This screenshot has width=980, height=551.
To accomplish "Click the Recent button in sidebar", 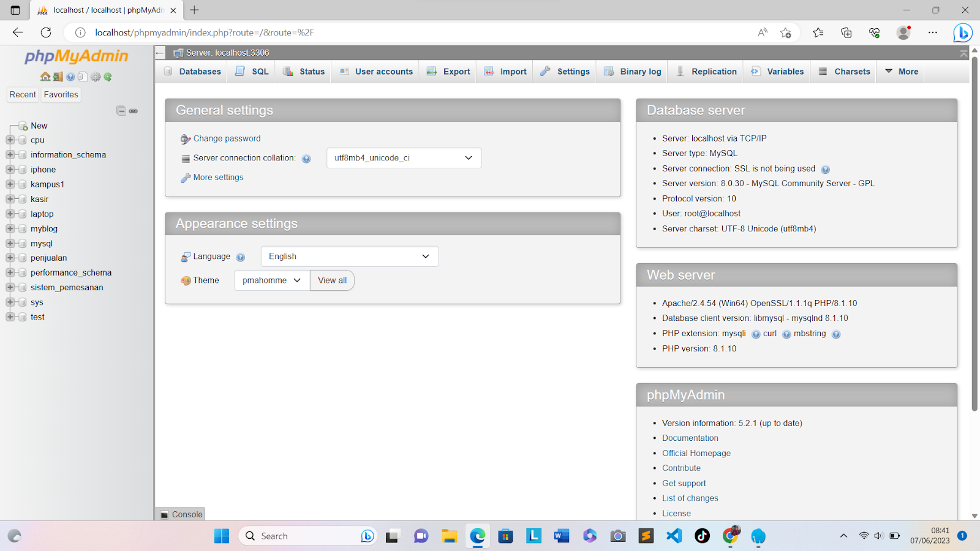I will (23, 94).
